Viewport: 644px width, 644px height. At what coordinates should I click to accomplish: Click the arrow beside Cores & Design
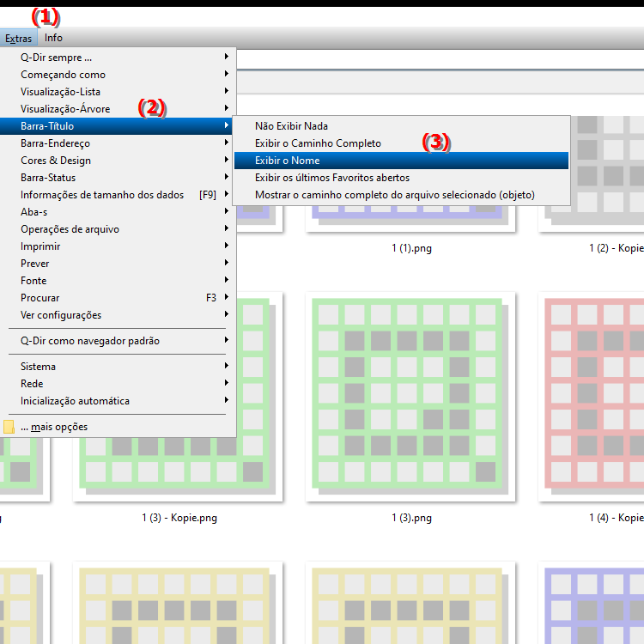(x=227, y=160)
